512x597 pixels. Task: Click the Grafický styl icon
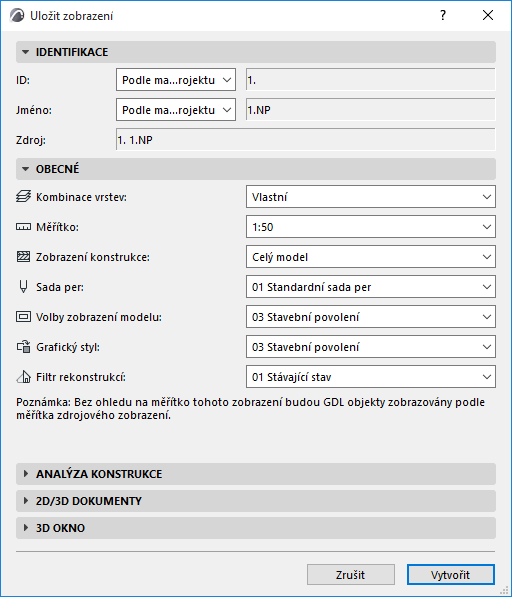23,347
